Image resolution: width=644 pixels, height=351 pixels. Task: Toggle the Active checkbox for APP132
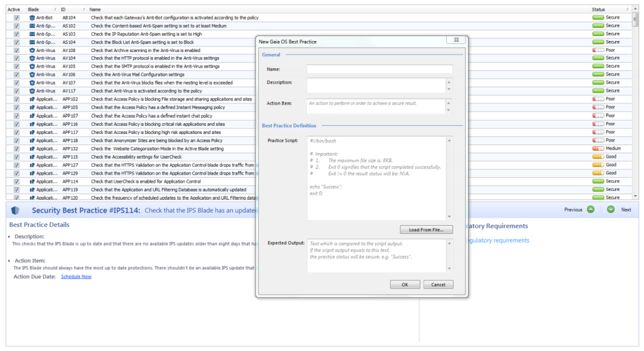[17, 149]
